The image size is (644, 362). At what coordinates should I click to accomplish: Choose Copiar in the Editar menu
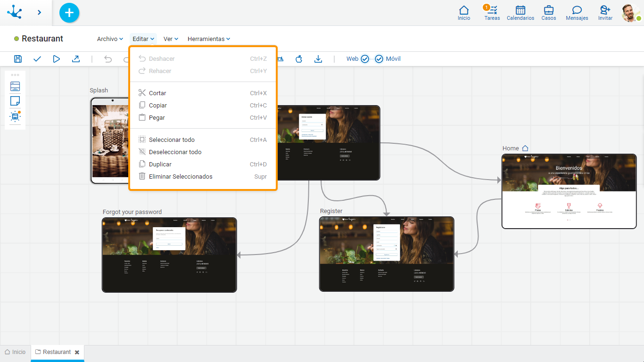click(203, 106)
